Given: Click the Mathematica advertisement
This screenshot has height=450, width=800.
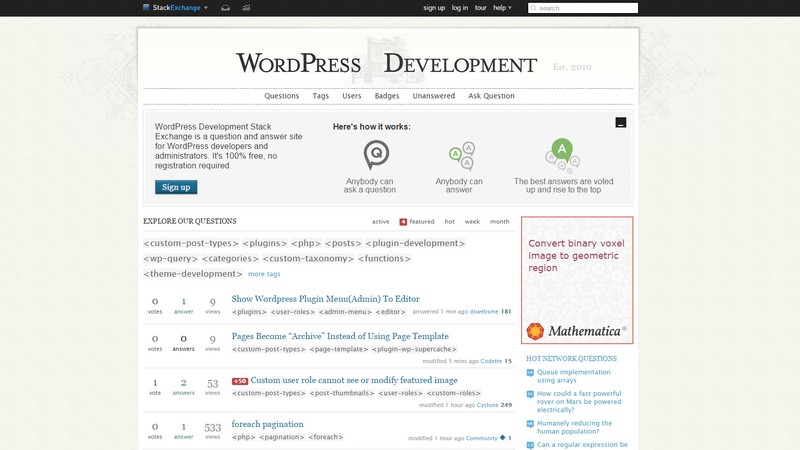Looking at the screenshot, I should 577,280.
